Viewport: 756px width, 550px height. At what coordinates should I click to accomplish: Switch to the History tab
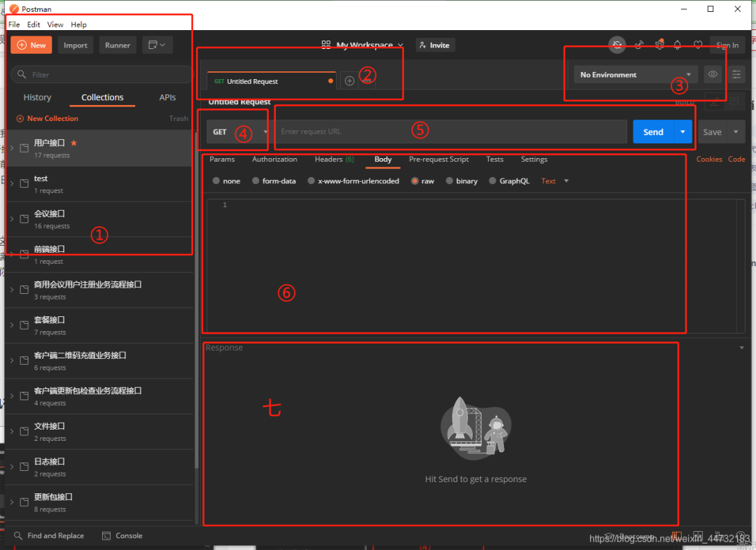click(x=37, y=97)
